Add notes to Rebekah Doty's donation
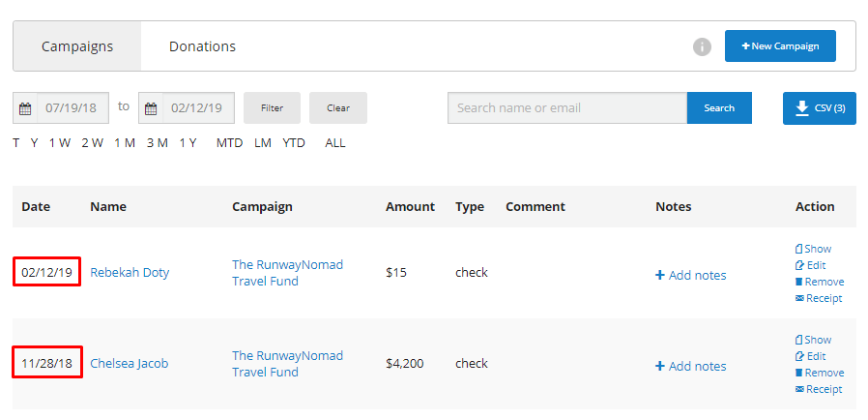Screen dimensions: 868x420 (690, 275)
